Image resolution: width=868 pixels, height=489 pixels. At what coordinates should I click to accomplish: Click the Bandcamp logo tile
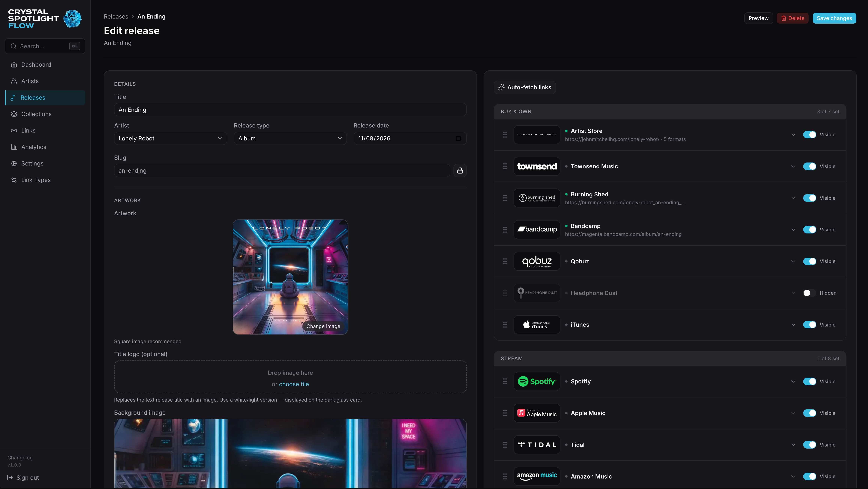537,230
